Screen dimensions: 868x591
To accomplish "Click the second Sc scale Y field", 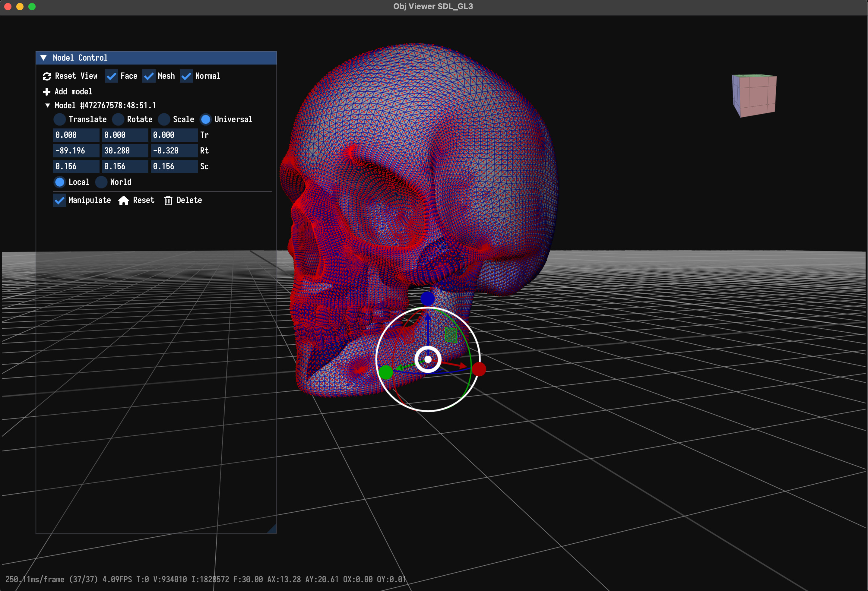I will click(x=125, y=166).
